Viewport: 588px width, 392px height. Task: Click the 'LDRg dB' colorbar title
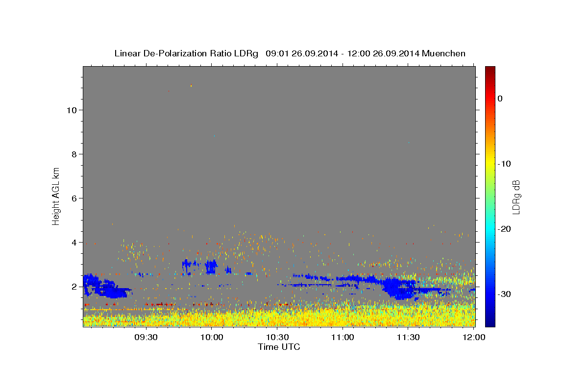click(516, 196)
